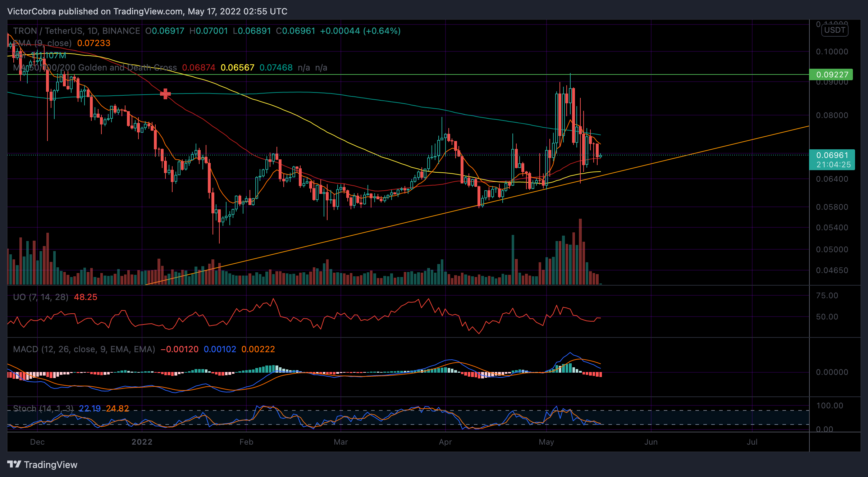Click the 0.05400 price axis label

[832, 228]
